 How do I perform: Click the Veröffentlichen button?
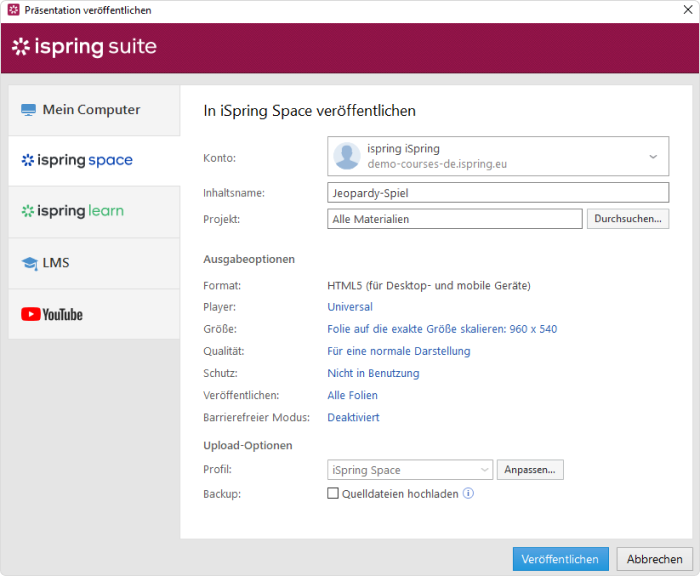560,559
